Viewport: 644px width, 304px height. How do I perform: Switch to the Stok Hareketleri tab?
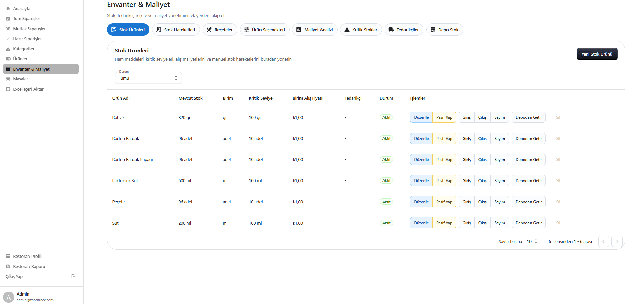(176, 30)
